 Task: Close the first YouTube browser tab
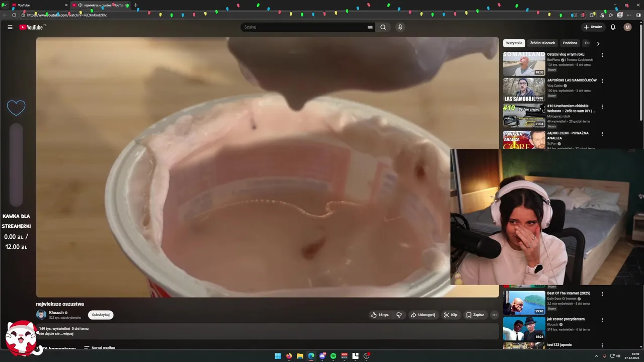66,5
